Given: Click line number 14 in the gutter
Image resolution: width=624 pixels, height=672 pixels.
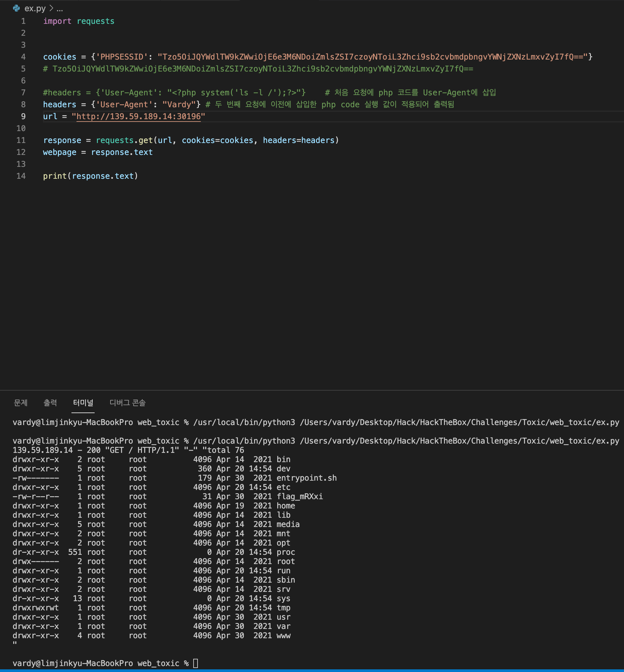Looking at the screenshot, I should pos(21,176).
